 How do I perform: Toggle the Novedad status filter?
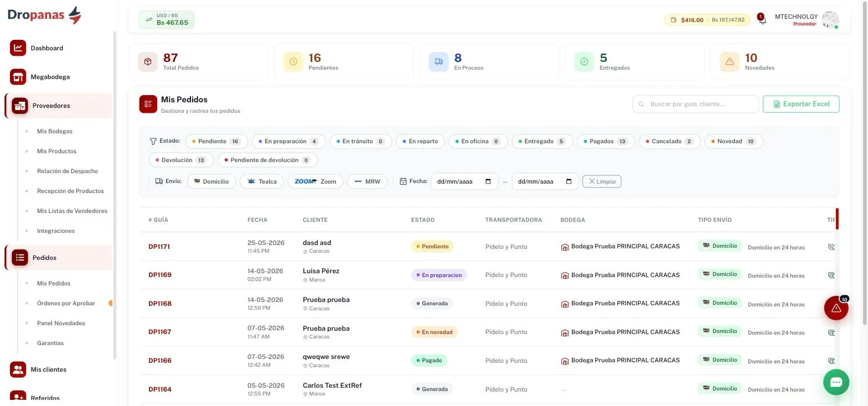pyautogui.click(x=733, y=142)
